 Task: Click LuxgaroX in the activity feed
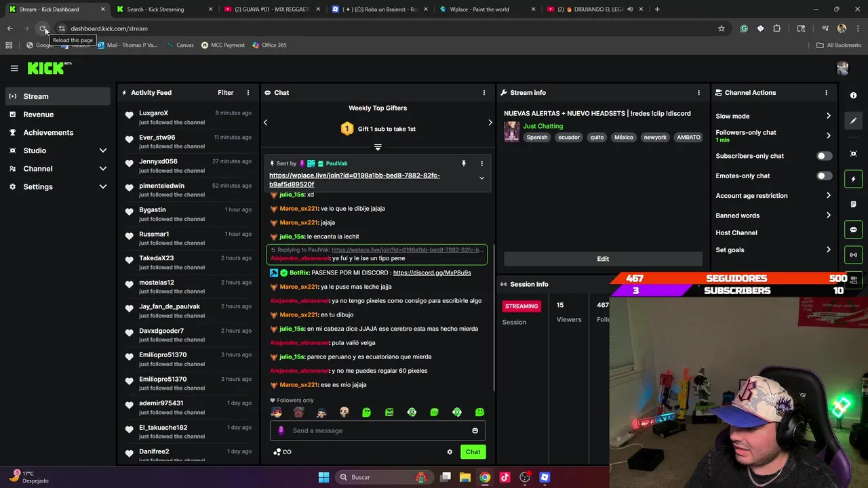pos(154,113)
